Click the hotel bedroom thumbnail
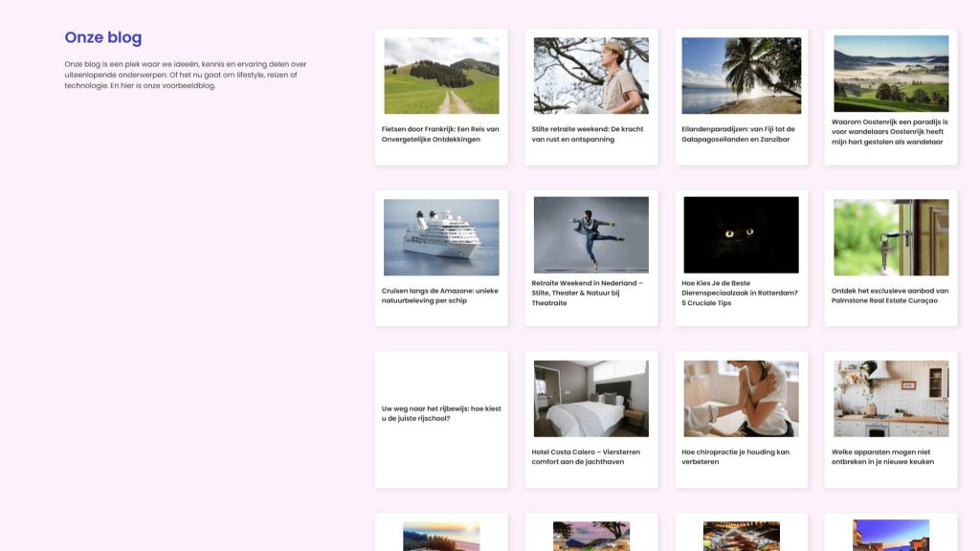The image size is (980, 551). [x=590, y=399]
